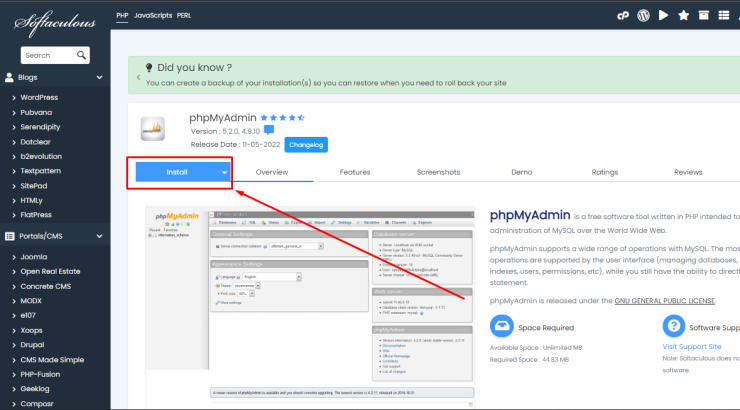Open the demos play icon
This screenshot has height=410, width=740.
[x=663, y=16]
